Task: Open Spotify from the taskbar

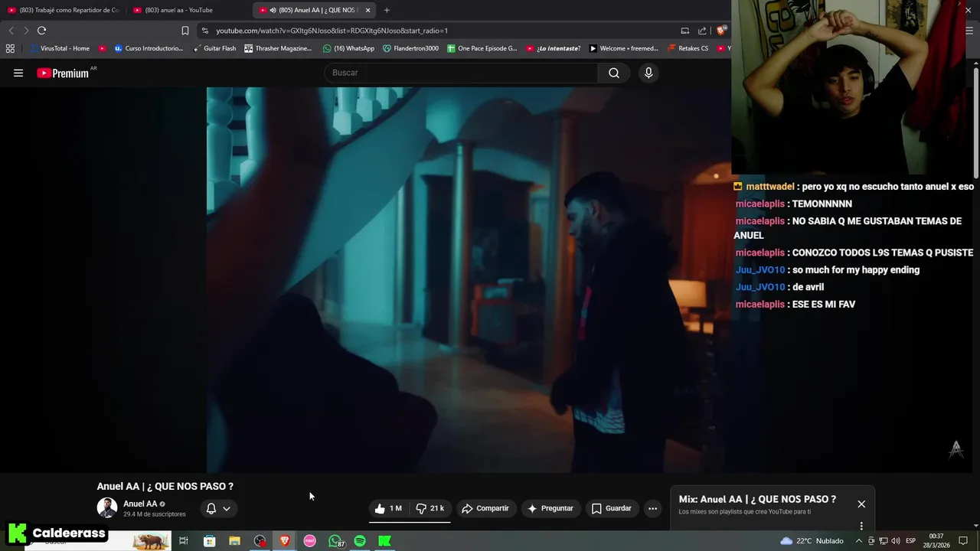Action: point(360,541)
